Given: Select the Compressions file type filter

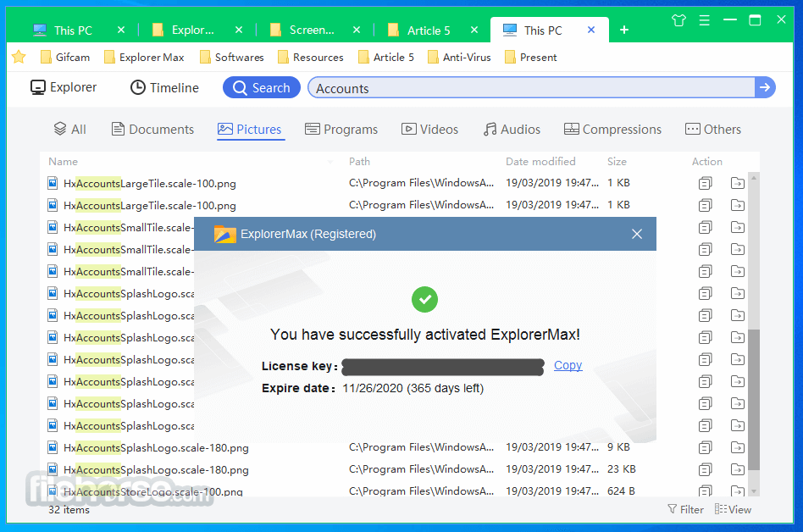Looking at the screenshot, I should click(x=612, y=130).
